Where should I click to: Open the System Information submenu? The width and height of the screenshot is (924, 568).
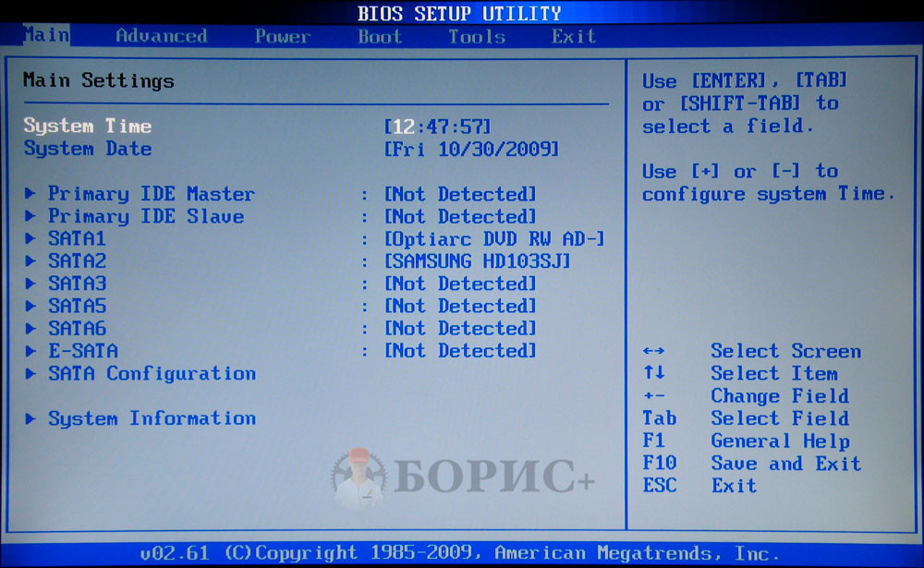(152, 418)
